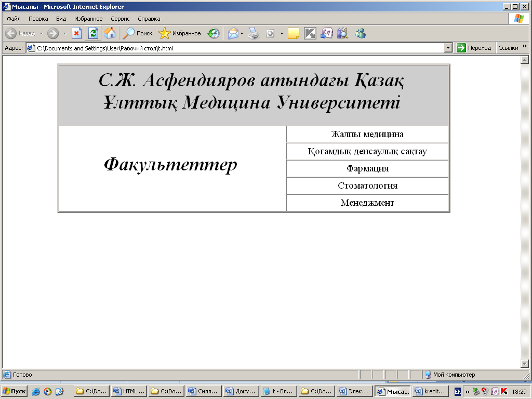
Task: Click the Forward navigation arrow button
Action: [53, 33]
